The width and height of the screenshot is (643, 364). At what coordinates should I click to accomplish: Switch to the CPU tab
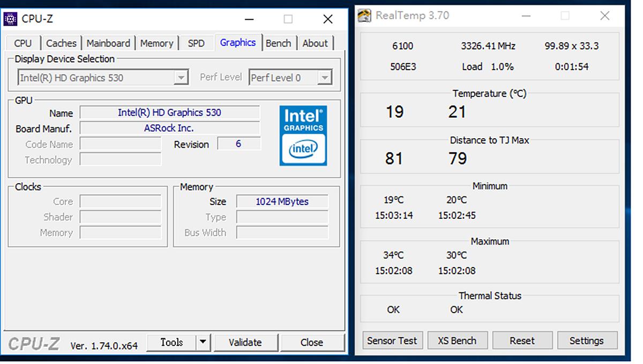(23, 43)
